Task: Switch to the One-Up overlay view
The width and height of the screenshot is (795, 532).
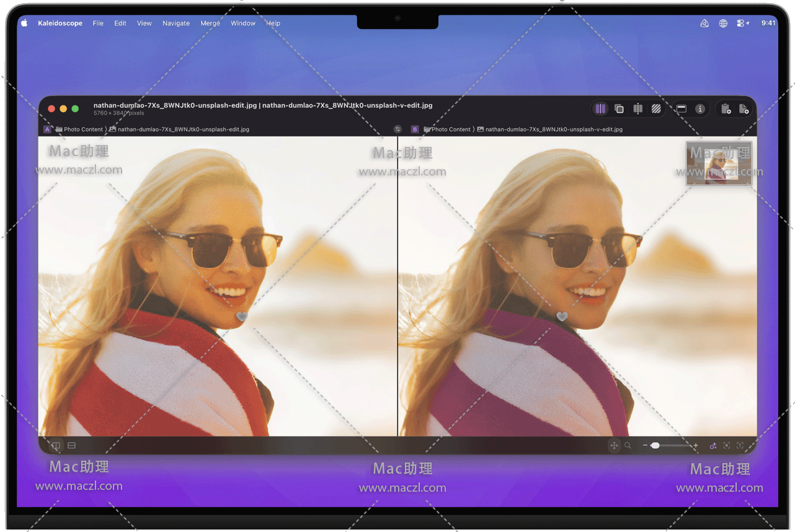Action: (619, 109)
